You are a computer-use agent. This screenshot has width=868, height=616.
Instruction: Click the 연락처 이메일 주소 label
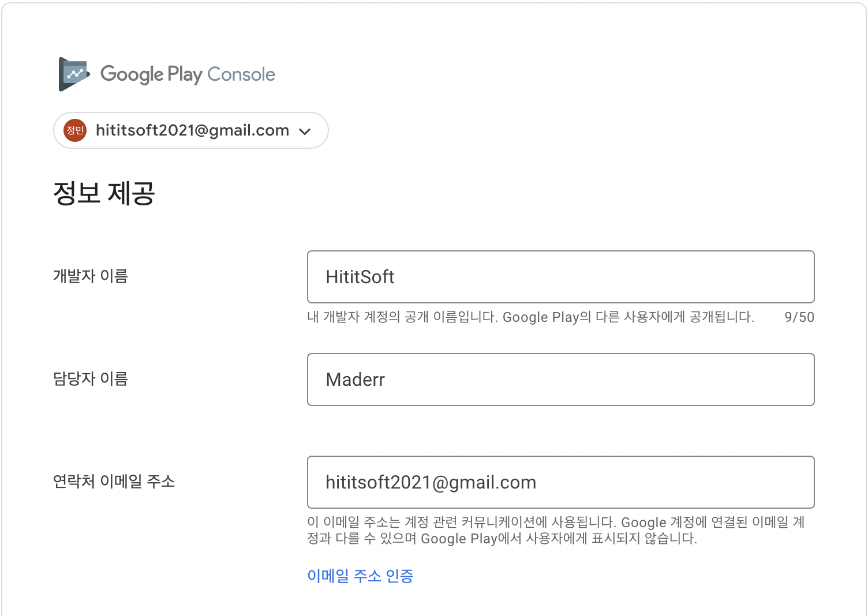[114, 482]
